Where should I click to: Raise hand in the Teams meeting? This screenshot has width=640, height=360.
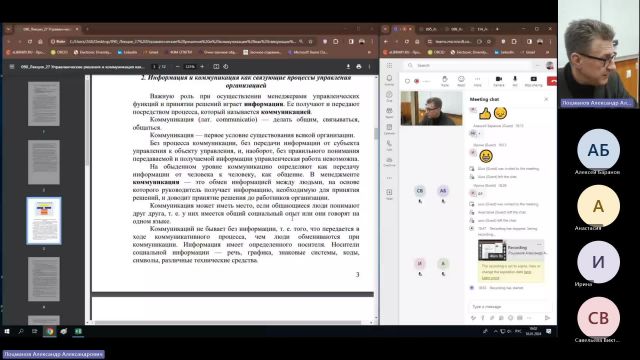tap(445, 80)
